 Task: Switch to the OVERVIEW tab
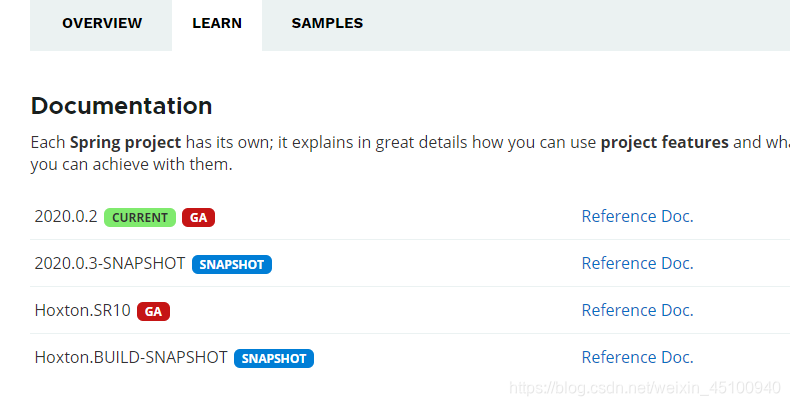tap(102, 23)
